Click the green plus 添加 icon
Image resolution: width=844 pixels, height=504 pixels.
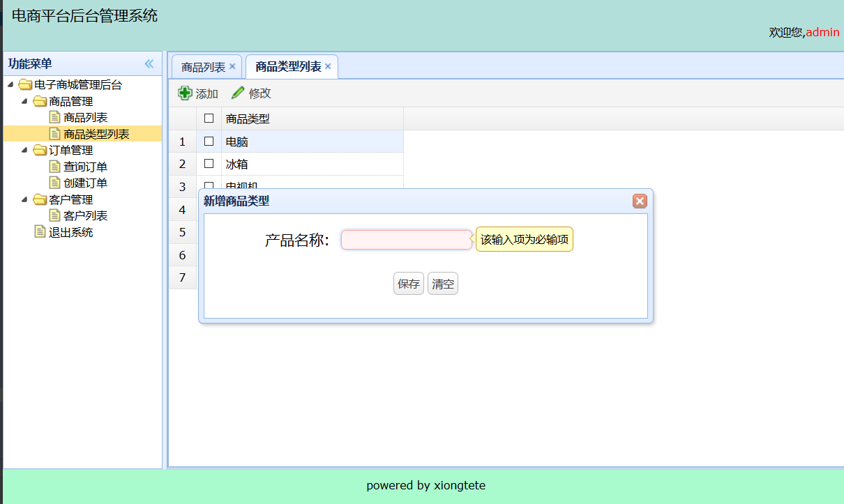click(185, 93)
